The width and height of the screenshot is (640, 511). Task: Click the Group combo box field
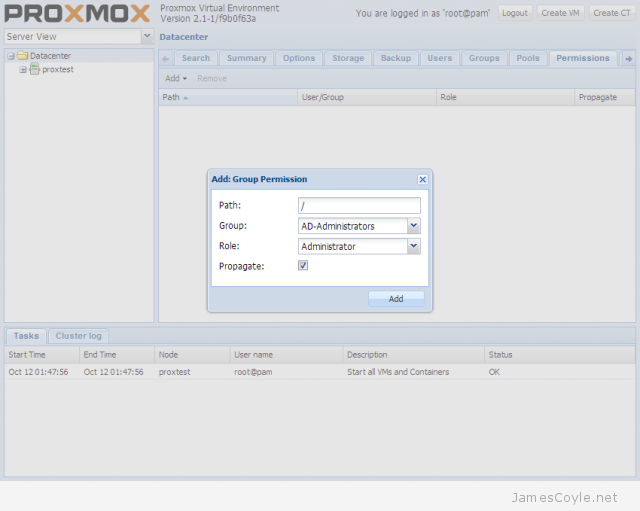(x=353, y=226)
